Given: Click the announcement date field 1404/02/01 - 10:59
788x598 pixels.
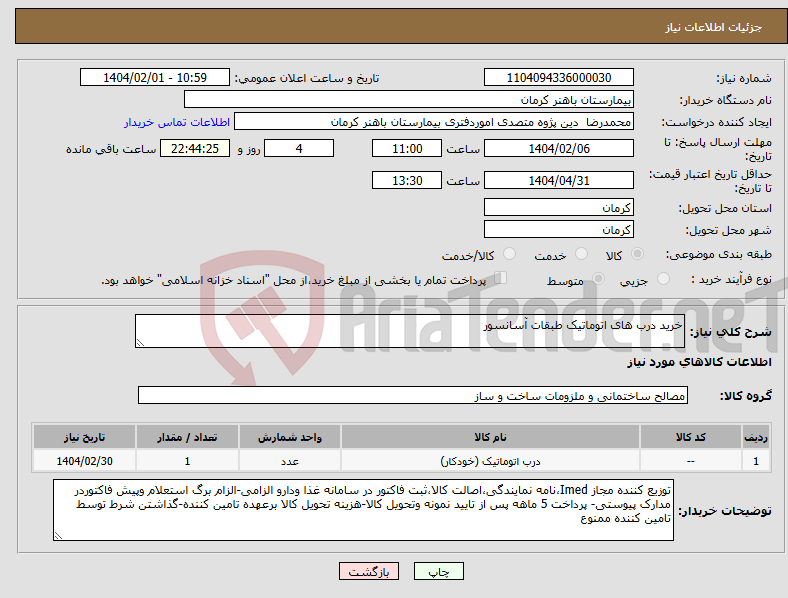Looking at the screenshot, I should (x=155, y=77).
